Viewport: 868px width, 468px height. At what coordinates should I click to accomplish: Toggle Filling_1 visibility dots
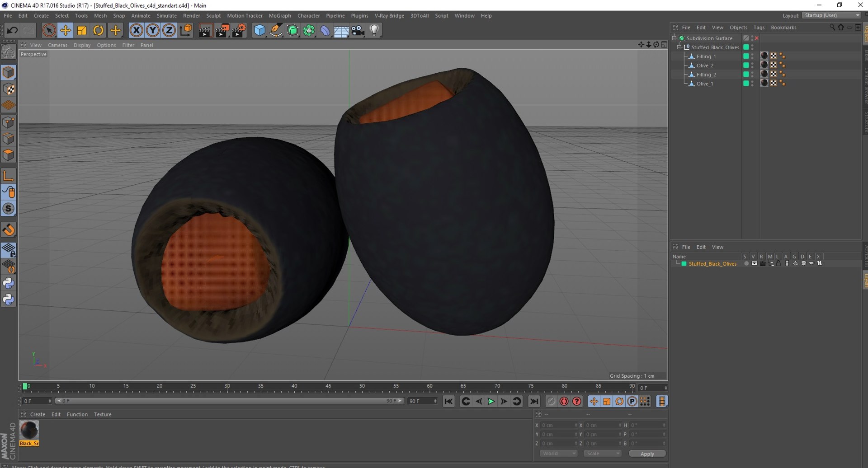752,56
